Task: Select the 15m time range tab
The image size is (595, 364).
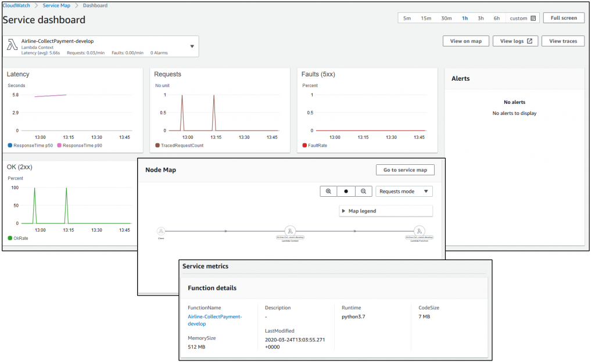Action: coord(426,18)
